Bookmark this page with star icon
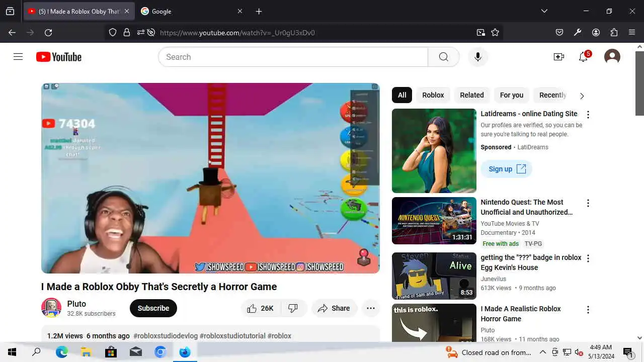The image size is (644, 362). [x=495, y=32]
